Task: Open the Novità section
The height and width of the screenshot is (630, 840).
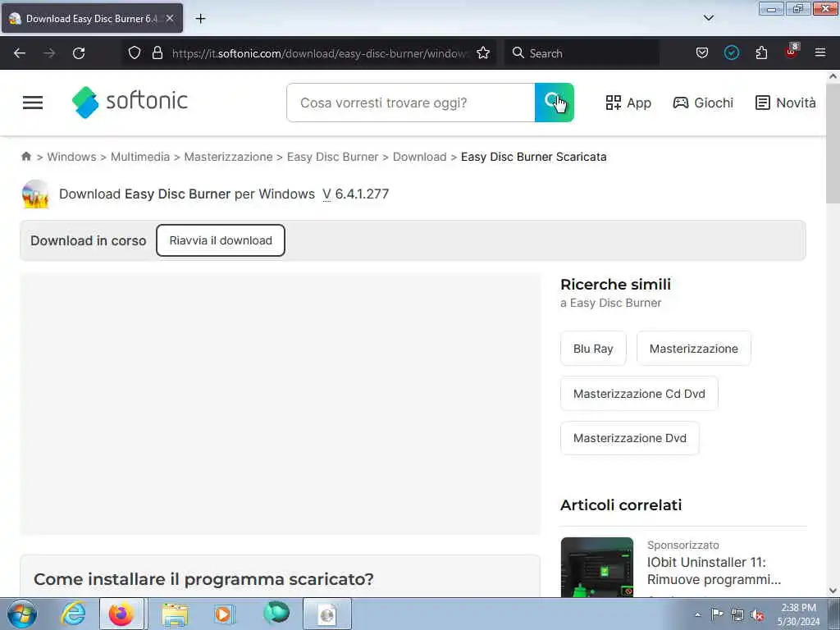Action: pyautogui.click(x=785, y=103)
